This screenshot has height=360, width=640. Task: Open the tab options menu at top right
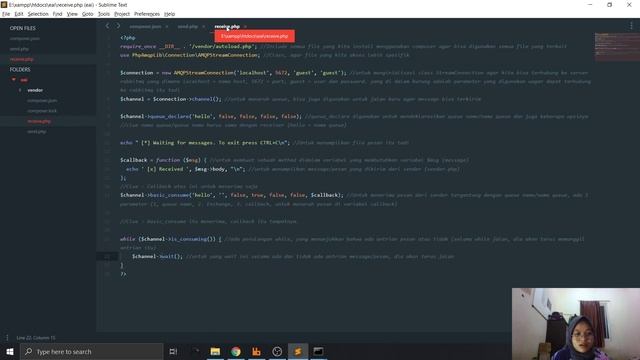(631, 26)
